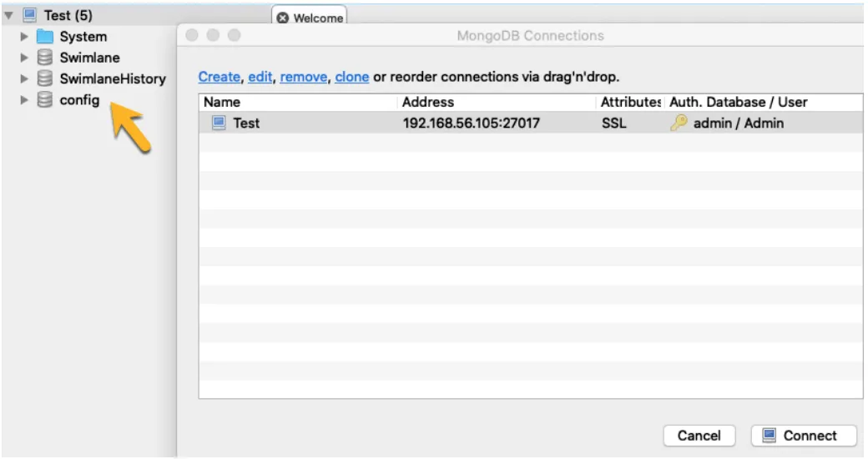
Task: Switch to the Welcome tab
Action: click(310, 17)
